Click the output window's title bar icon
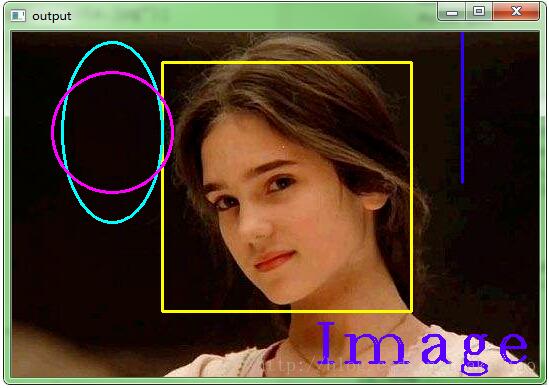The image size is (549, 388). coord(18,16)
